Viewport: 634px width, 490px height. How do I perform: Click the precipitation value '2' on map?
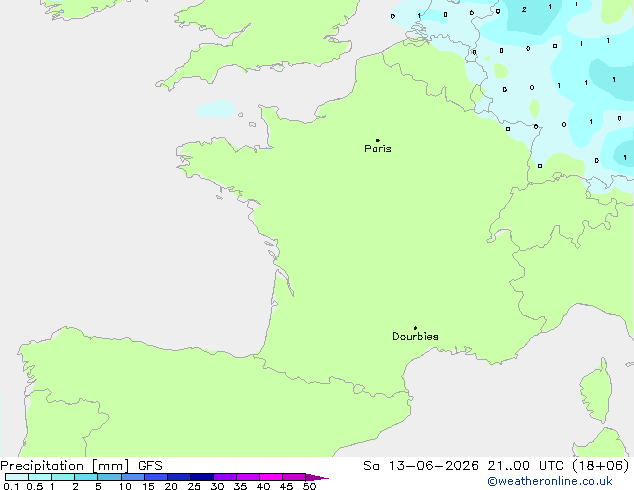[524, 9]
